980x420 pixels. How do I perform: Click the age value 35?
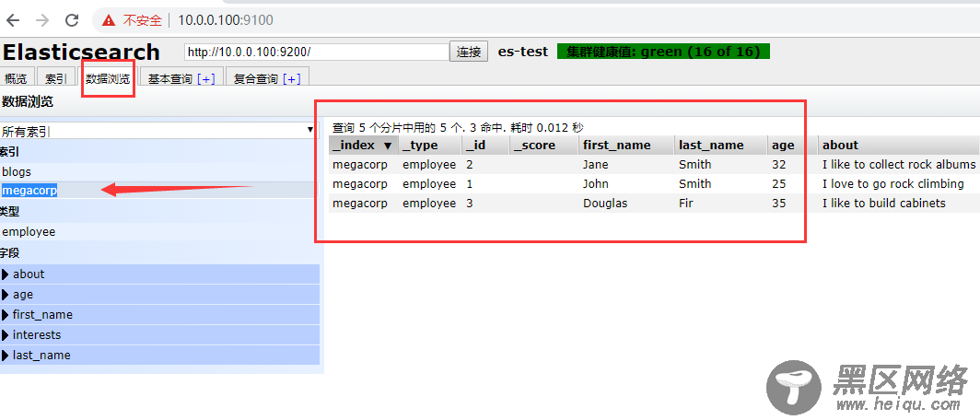pos(779,204)
